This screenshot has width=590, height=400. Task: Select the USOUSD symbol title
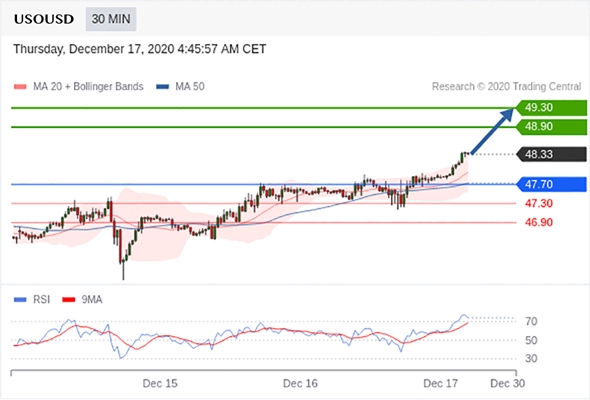[x=44, y=19]
